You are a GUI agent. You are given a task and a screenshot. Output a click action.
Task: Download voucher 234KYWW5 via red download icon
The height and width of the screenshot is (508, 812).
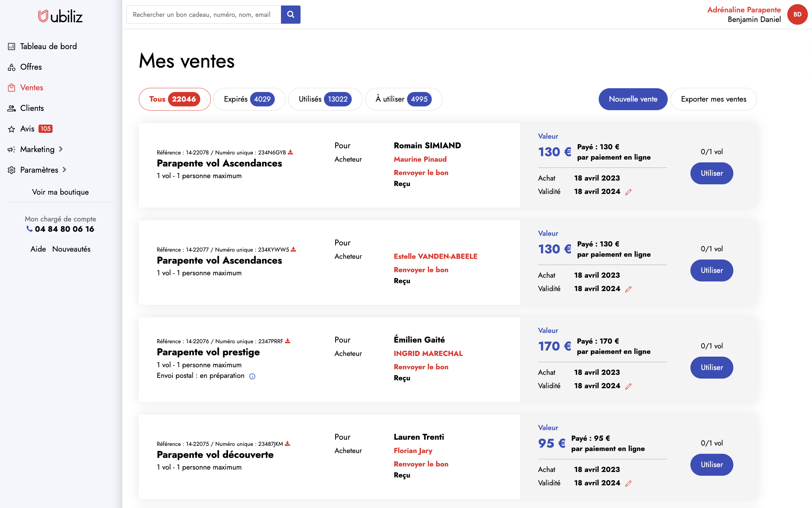tap(293, 249)
